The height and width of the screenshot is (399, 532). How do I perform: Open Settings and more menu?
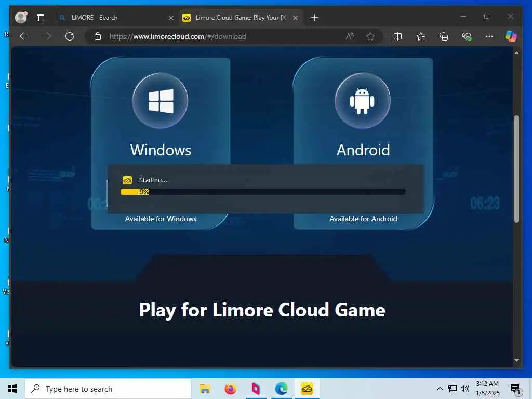coord(489,36)
